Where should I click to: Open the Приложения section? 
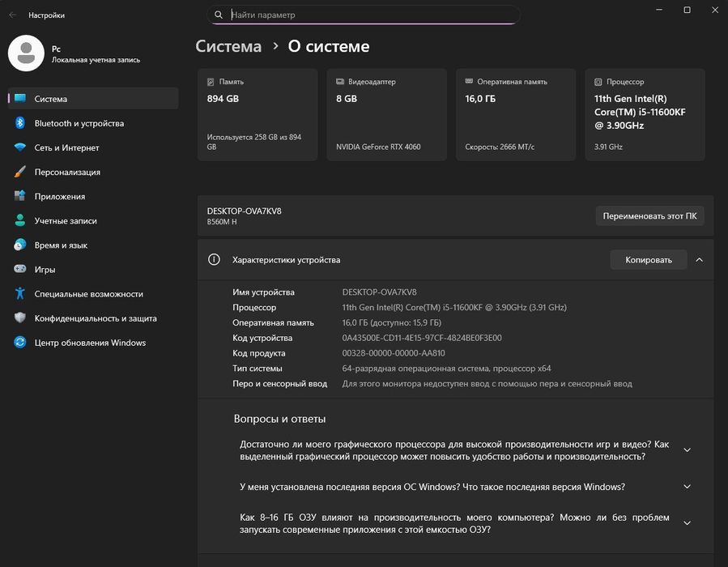93,196
